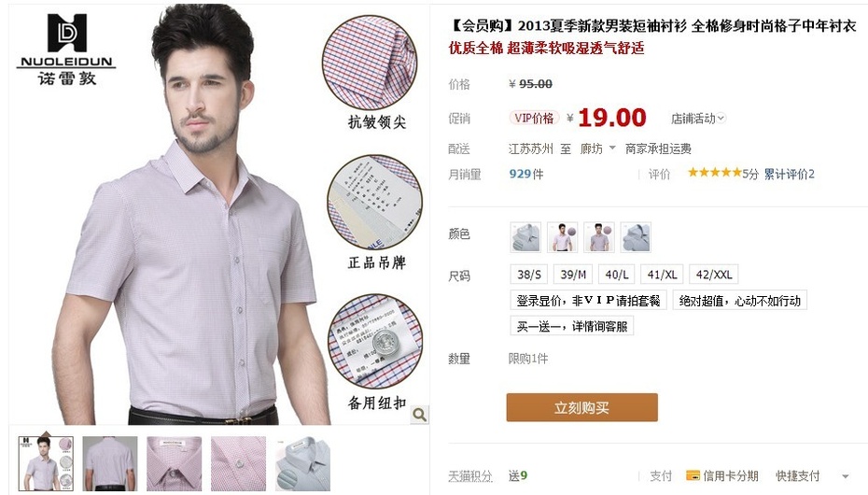
Task: Choose the 登录显价 VIP option tag
Action: [x=588, y=301]
